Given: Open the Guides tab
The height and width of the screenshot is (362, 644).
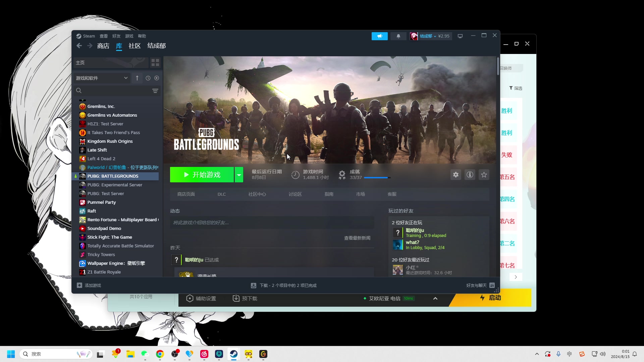Looking at the screenshot, I should (x=329, y=194).
